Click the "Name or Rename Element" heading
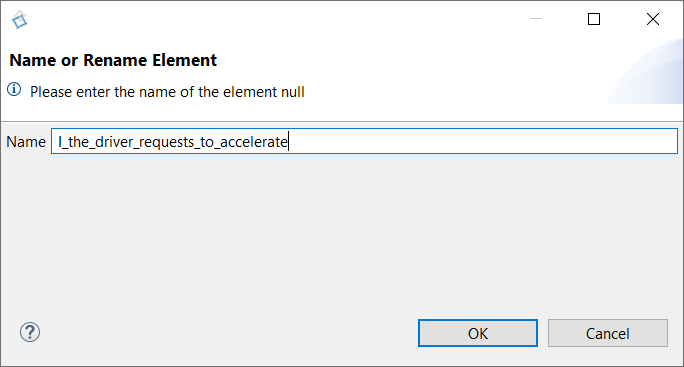Viewport: 684px width, 367px height. click(x=113, y=60)
